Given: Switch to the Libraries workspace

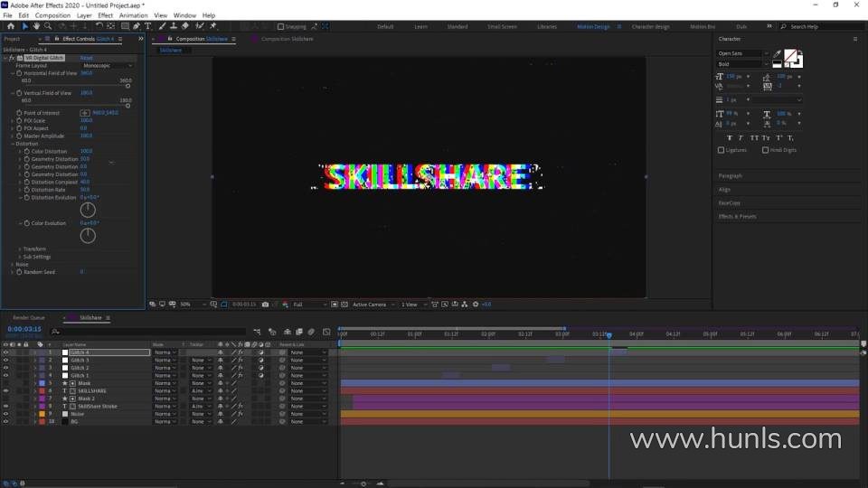Looking at the screenshot, I should (x=547, y=26).
